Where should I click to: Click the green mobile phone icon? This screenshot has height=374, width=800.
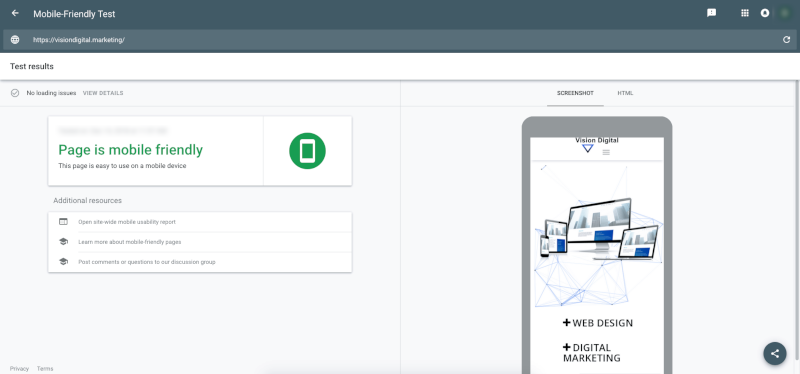pyautogui.click(x=307, y=151)
